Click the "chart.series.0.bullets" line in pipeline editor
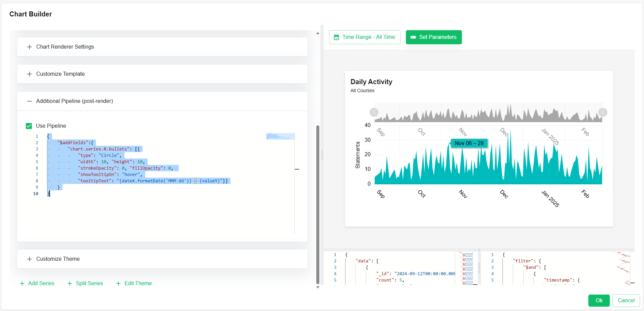644x311 pixels. (104, 149)
